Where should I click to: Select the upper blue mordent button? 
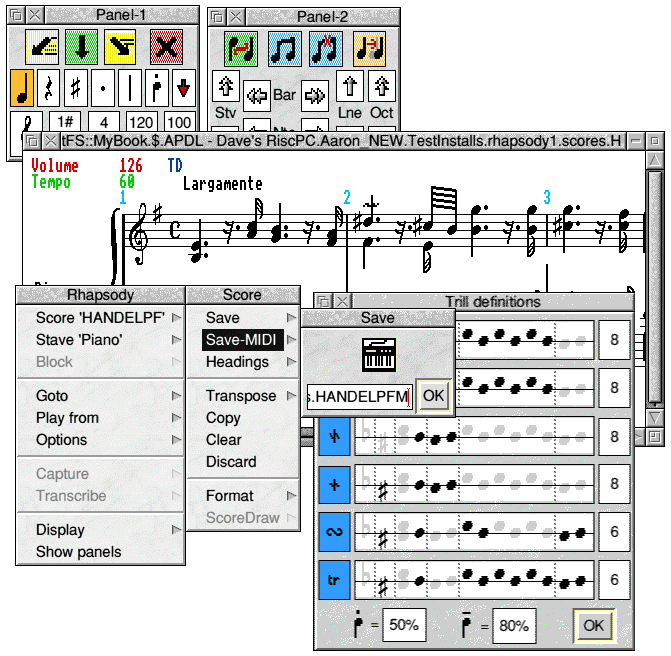pyautogui.click(x=334, y=436)
